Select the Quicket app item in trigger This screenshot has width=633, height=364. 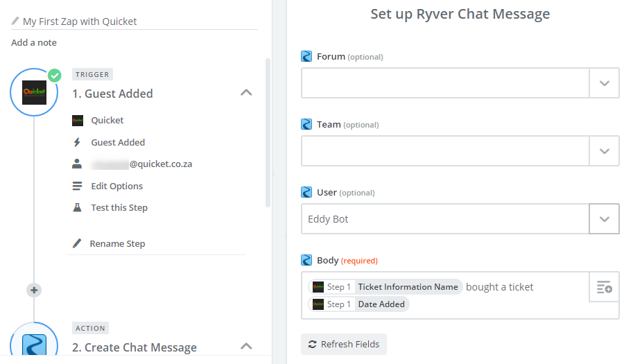point(107,120)
